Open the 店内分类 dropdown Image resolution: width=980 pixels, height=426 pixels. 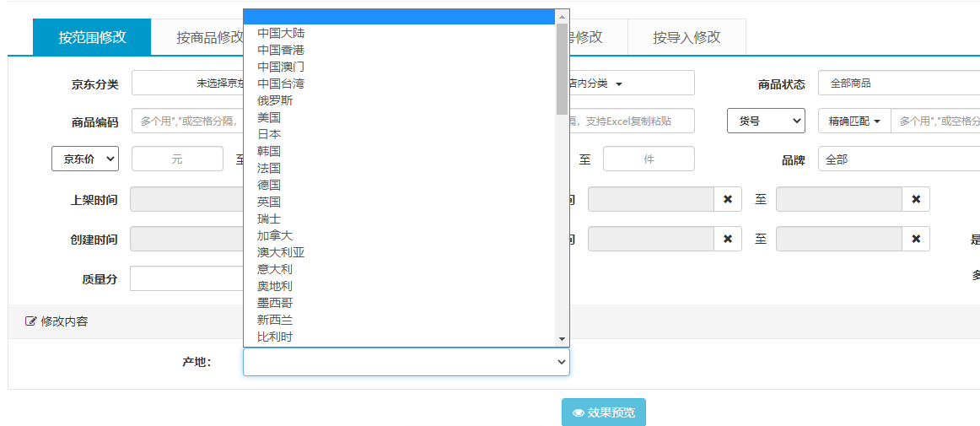click(x=631, y=84)
